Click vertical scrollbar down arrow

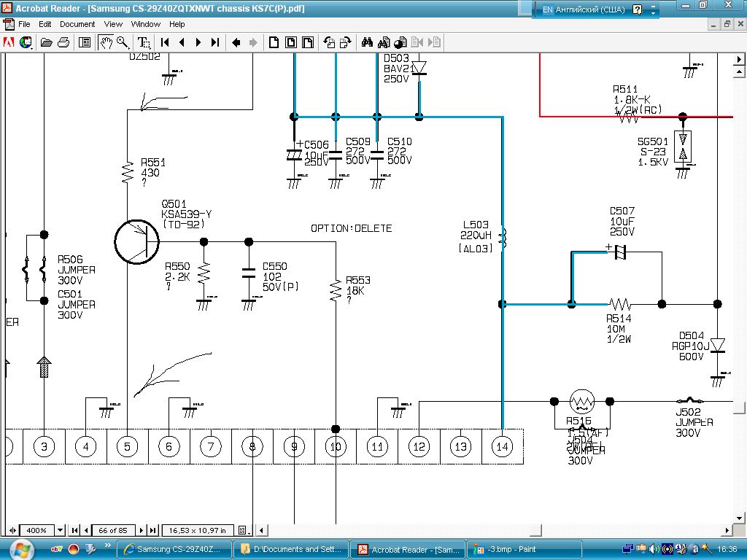pyautogui.click(x=740, y=518)
